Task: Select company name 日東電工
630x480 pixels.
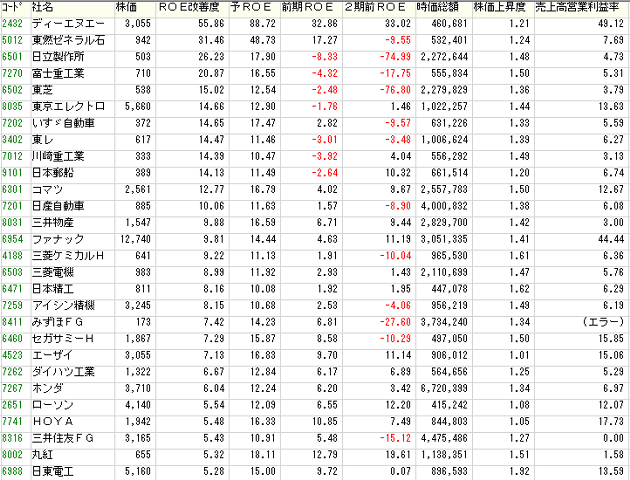Action: pos(53,471)
